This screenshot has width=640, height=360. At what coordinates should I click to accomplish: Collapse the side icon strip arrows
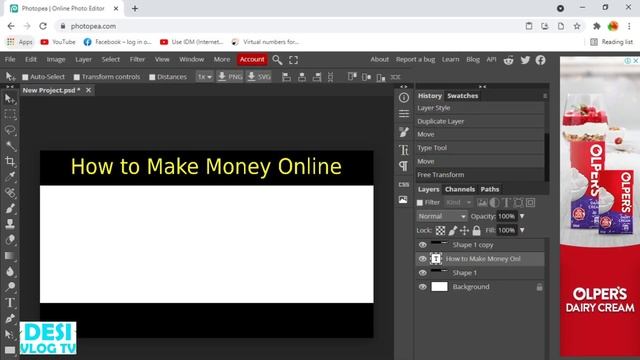point(404,87)
